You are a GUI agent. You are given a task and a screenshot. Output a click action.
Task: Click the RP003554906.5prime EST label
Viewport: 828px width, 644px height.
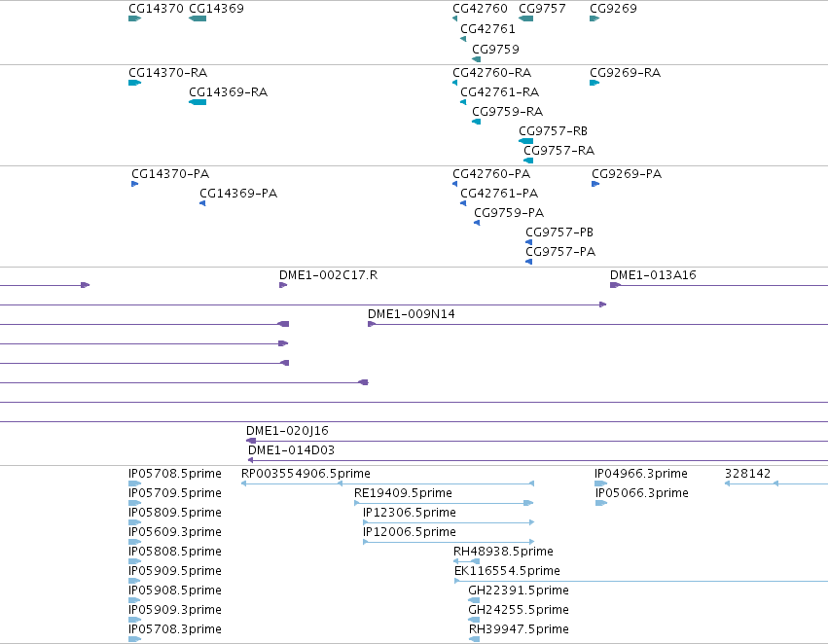click(x=306, y=474)
